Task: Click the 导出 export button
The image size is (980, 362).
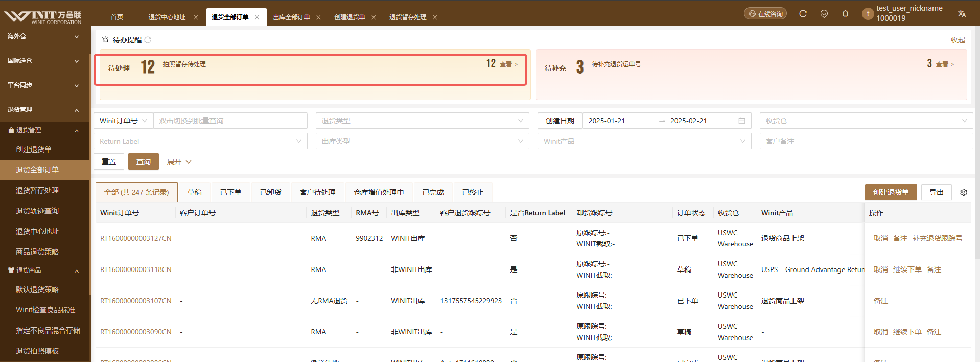Action: coord(937,192)
